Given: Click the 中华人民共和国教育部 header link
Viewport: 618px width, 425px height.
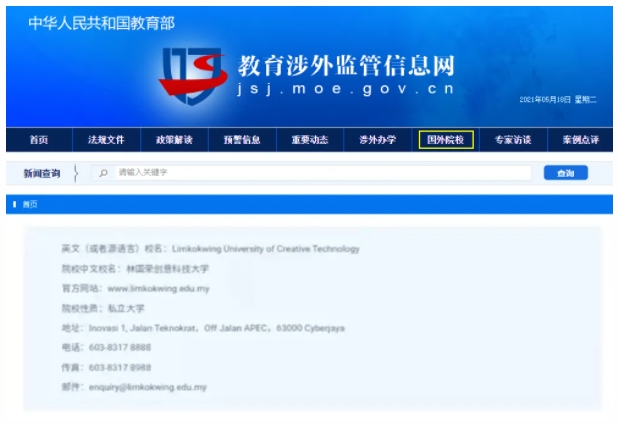Looking at the screenshot, I should click(x=102, y=23).
